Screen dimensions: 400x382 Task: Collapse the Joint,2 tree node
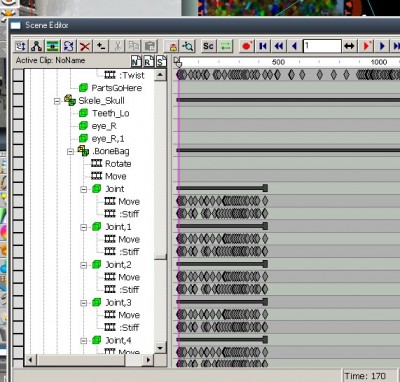tap(84, 265)
